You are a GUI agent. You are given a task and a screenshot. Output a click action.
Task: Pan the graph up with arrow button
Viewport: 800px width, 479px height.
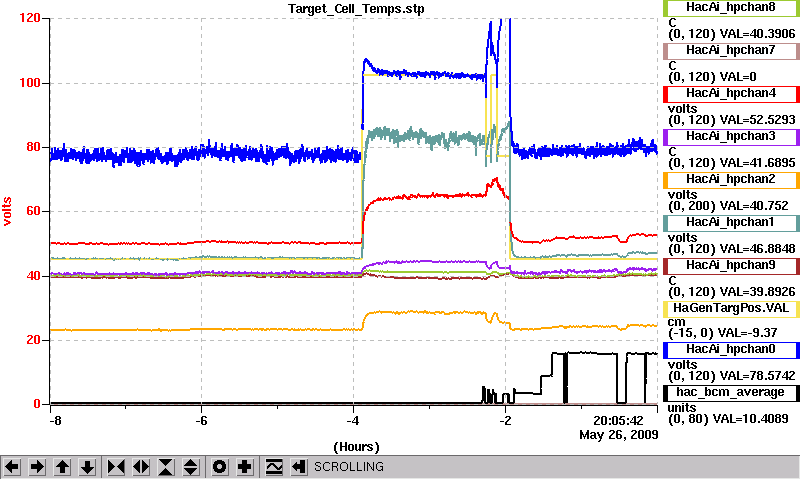coord(62,467)
